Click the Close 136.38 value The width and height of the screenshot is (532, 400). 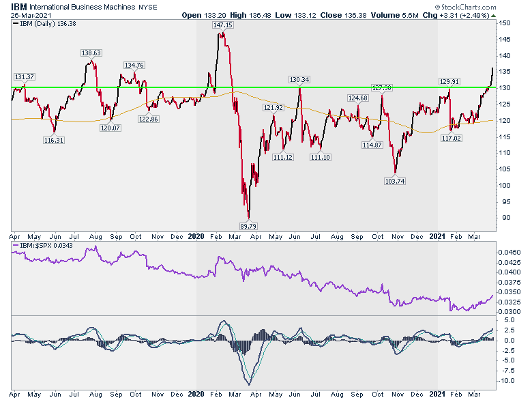(x=343, y=15)
